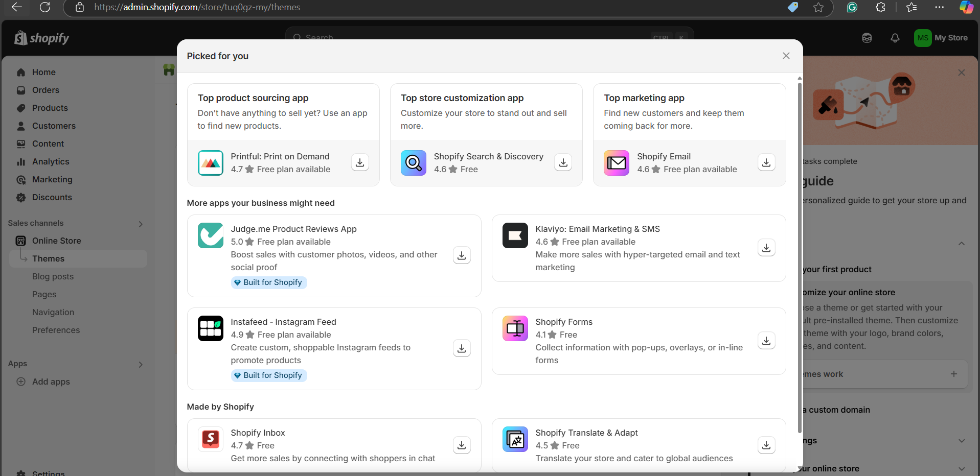This screenshot has width=980, height=476.
Task: Open Shopify Translate & Adapt logo
Action: click(x=515, y=439)
